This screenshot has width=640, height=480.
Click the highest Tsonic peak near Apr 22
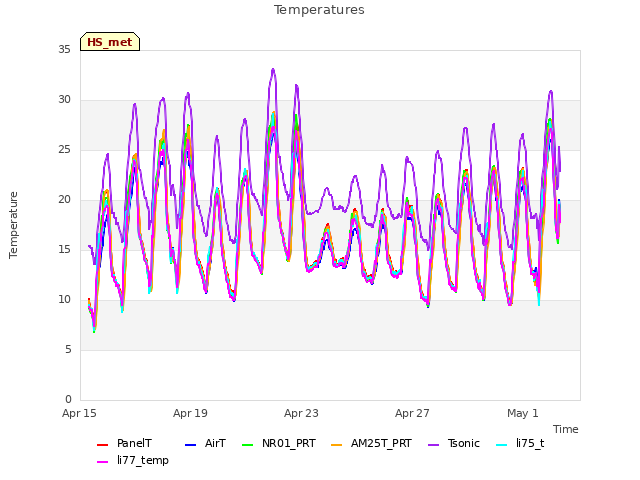point(273,69)
